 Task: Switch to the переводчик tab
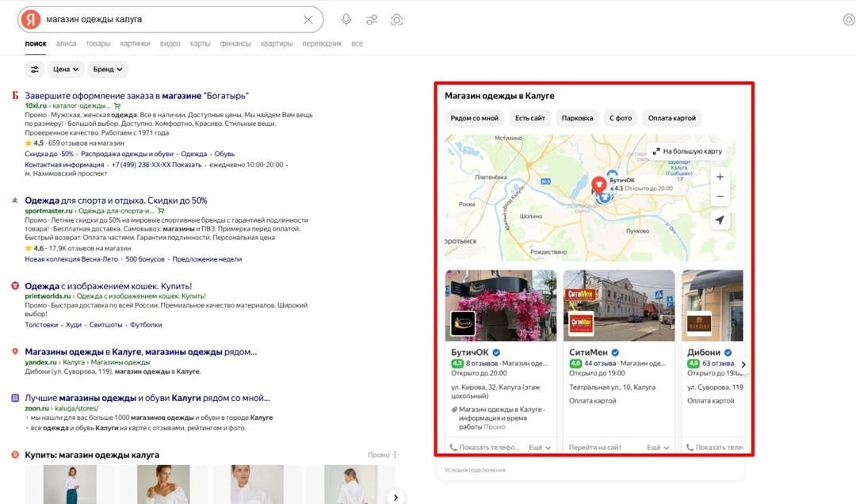point(322,44)
